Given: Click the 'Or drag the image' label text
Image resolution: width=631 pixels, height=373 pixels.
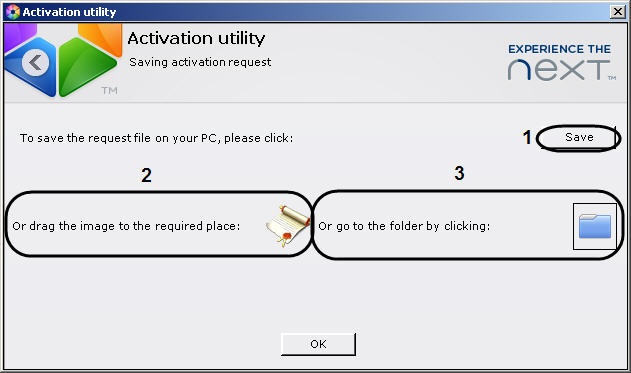Looking at the screenshot, I should point(126,226).
